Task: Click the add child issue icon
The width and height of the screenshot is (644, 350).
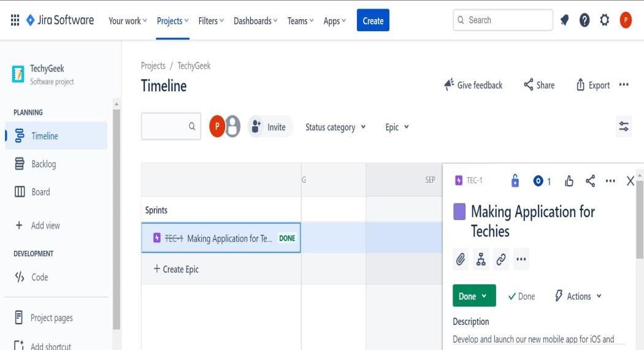Action: pyautogui.click(x=481, y=259)
